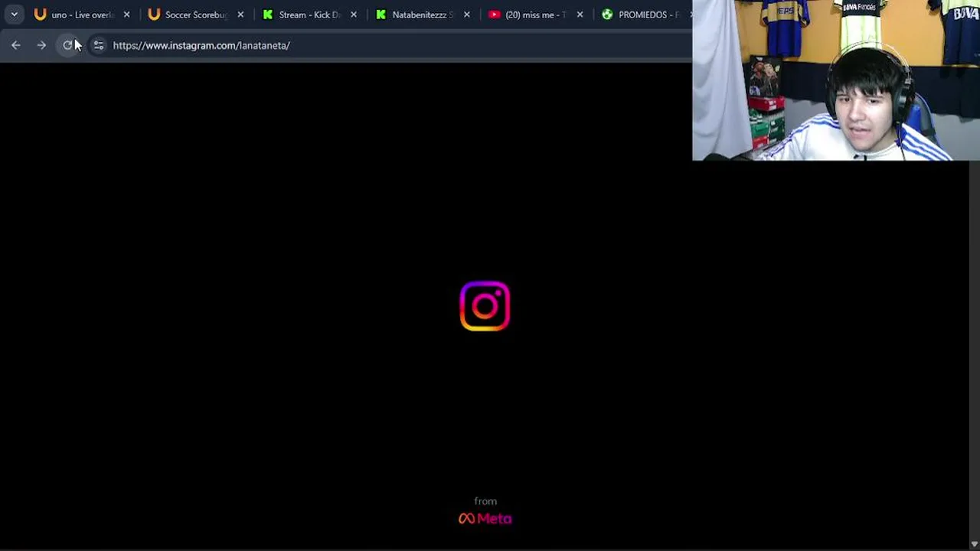Viewport: 980px width, 551px height.
Task: Click the scrollbar down arrow at bottom right
Action: (x=974, y=544)
